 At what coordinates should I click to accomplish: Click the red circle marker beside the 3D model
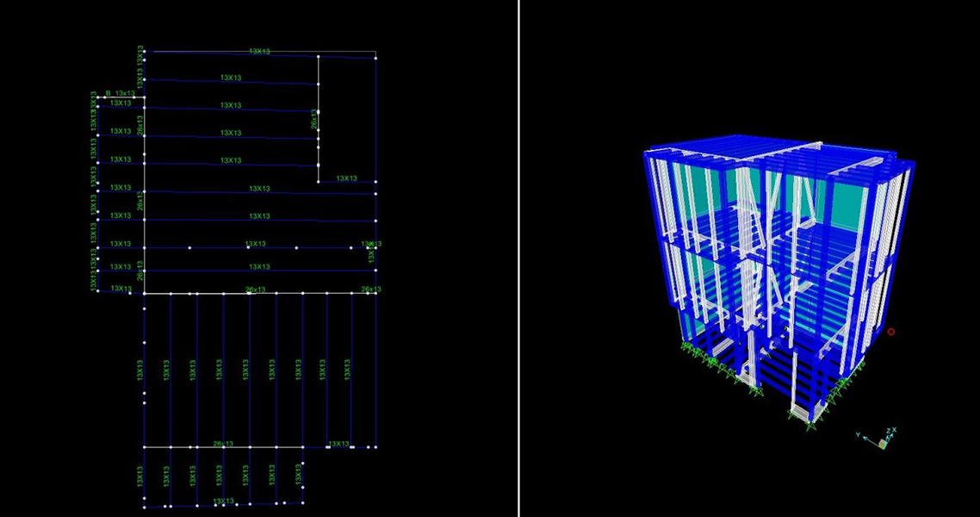coord(890,331)
